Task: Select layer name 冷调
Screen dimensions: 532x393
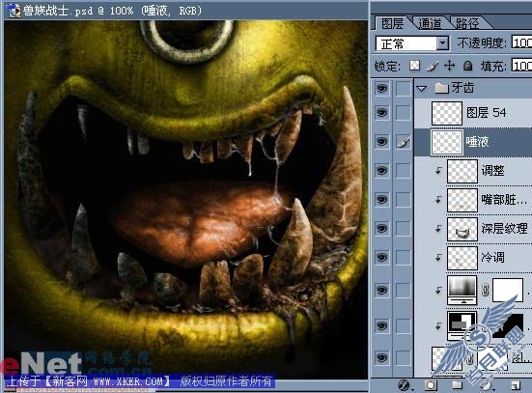Action: click(492, 257)
